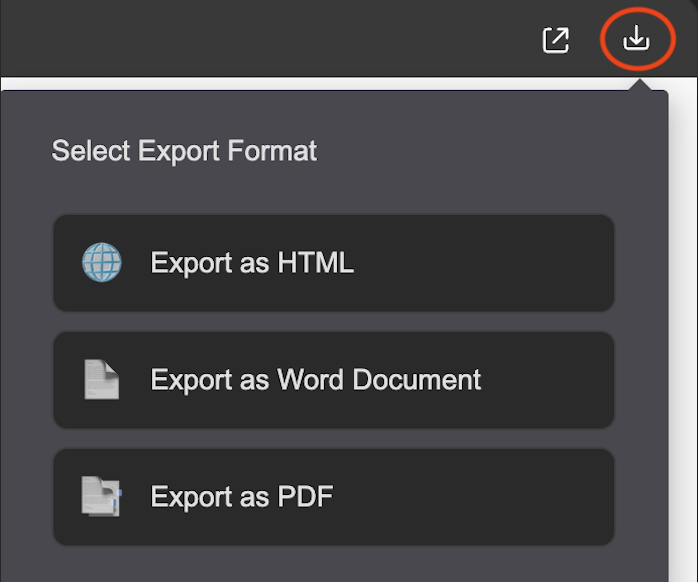This screenshot has width=698, height=582.
Task: Click the Select Export Format heading
Action: (184, 151)
